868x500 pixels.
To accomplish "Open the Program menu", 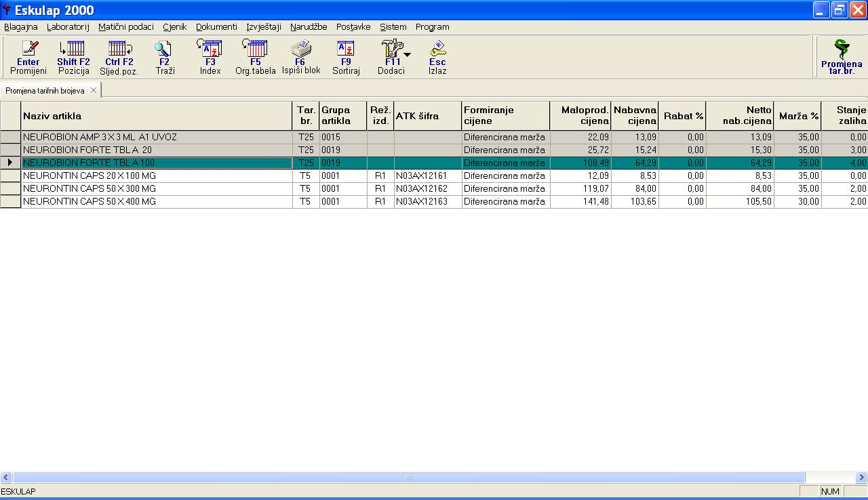I will 433,27.
